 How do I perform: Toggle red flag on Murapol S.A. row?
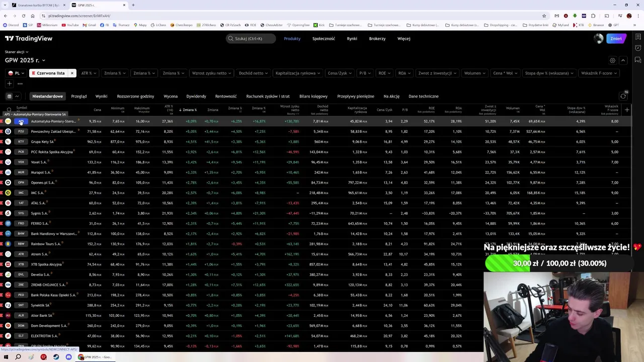coord(2,172)
